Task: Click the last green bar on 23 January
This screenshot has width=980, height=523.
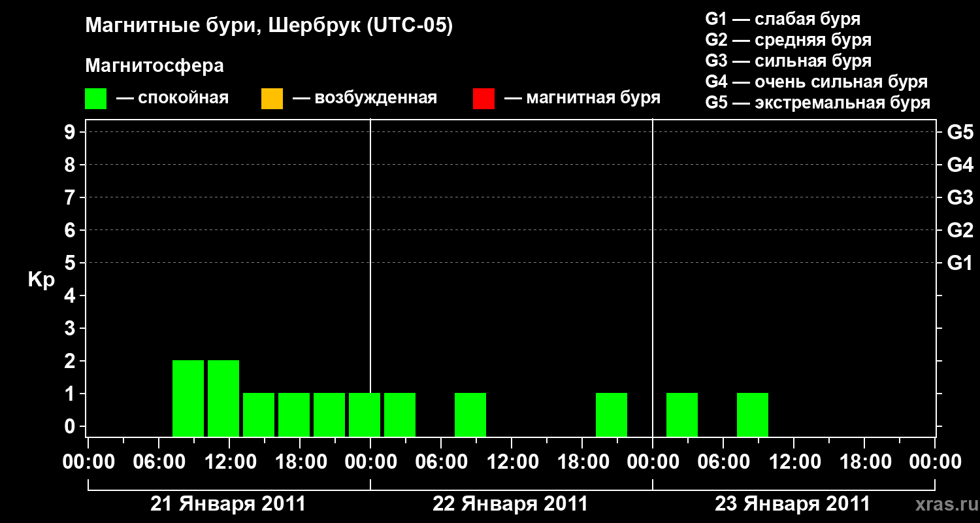Action: 753,414
